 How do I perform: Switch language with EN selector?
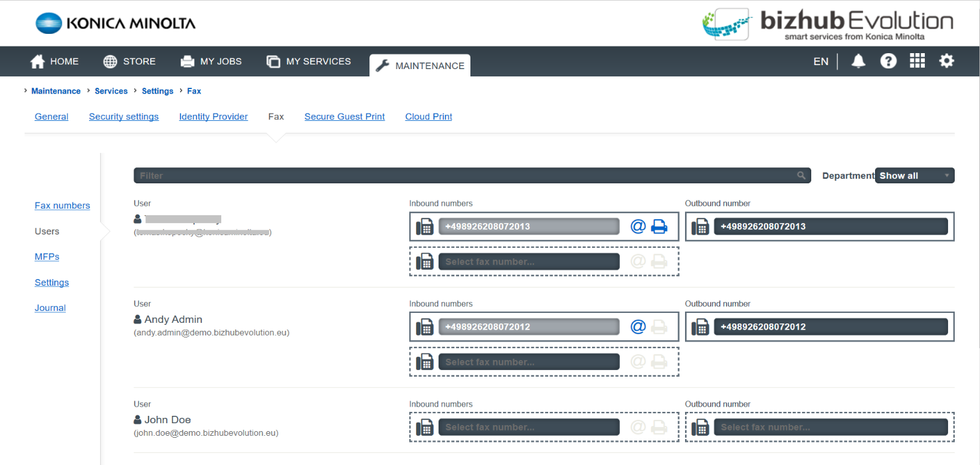821,61
